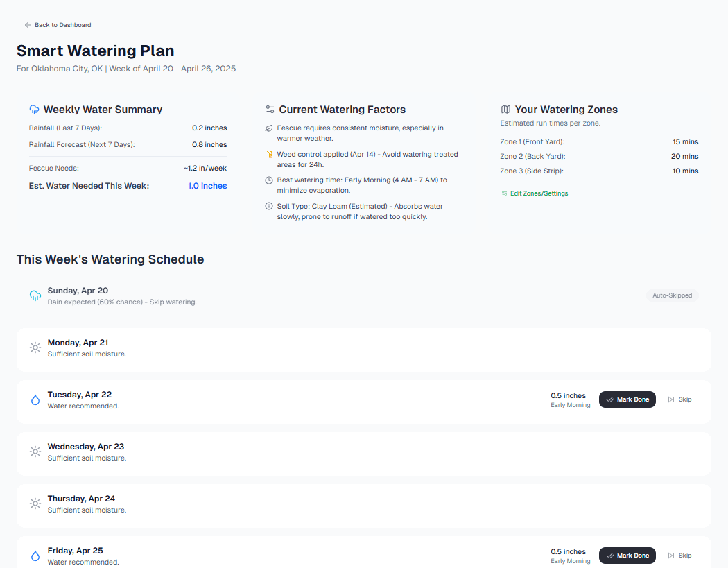The image size is (728, 568).
Task: Click 'Estimated run times per zone.' subtitle
Action: click(x=551, y=123)
